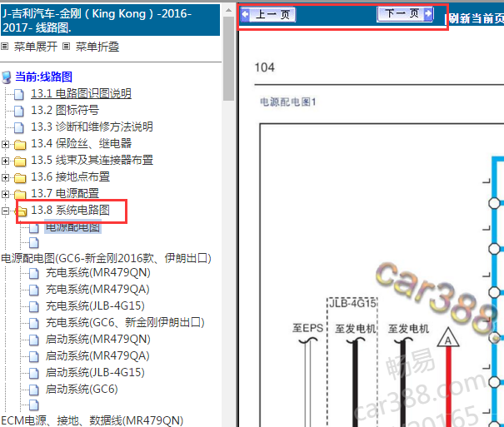Open 13.2 图标符号 page
This screenshot has width=504, height=427.
tap(65, 110)
